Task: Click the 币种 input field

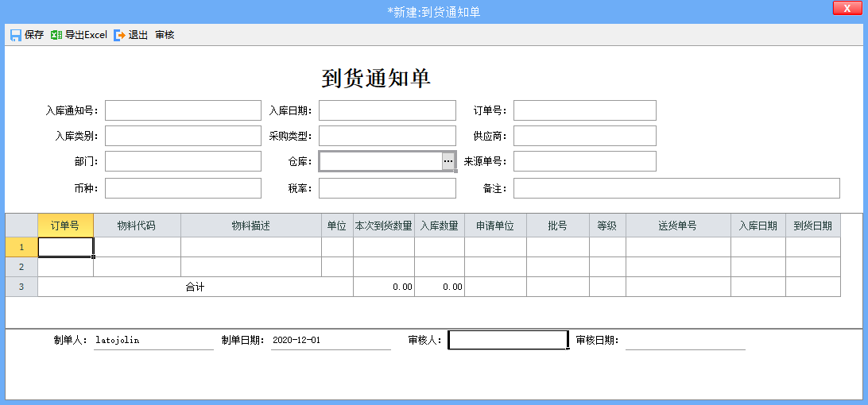Action: point(183,188)
